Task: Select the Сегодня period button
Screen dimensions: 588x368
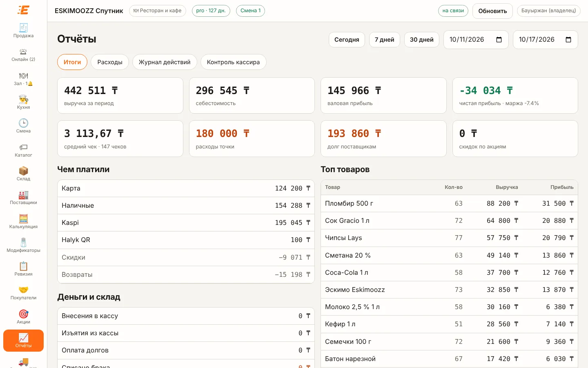Action: pyautogui.click(x=347, y=40)
